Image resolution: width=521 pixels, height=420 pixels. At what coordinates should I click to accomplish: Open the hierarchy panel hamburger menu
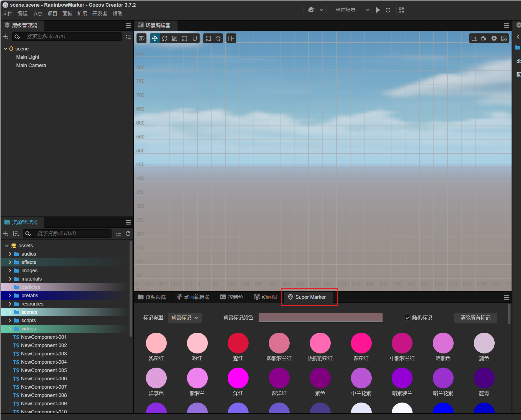[128, 26]
